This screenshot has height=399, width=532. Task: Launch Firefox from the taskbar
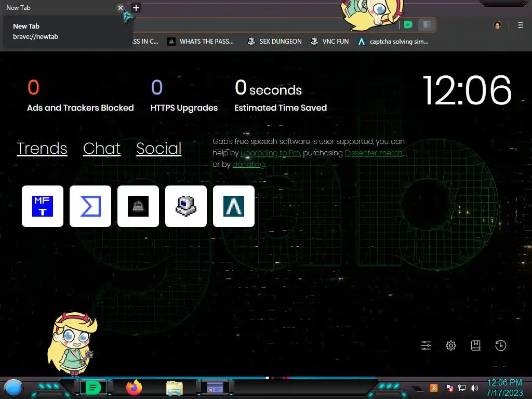pos(134,388)
